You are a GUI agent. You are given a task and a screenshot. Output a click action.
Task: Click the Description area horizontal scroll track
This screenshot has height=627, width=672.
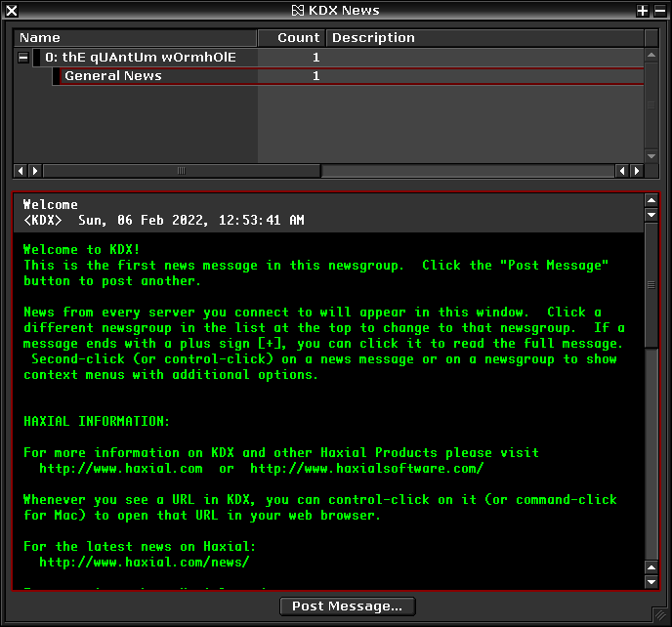click(x=468, y=171)
